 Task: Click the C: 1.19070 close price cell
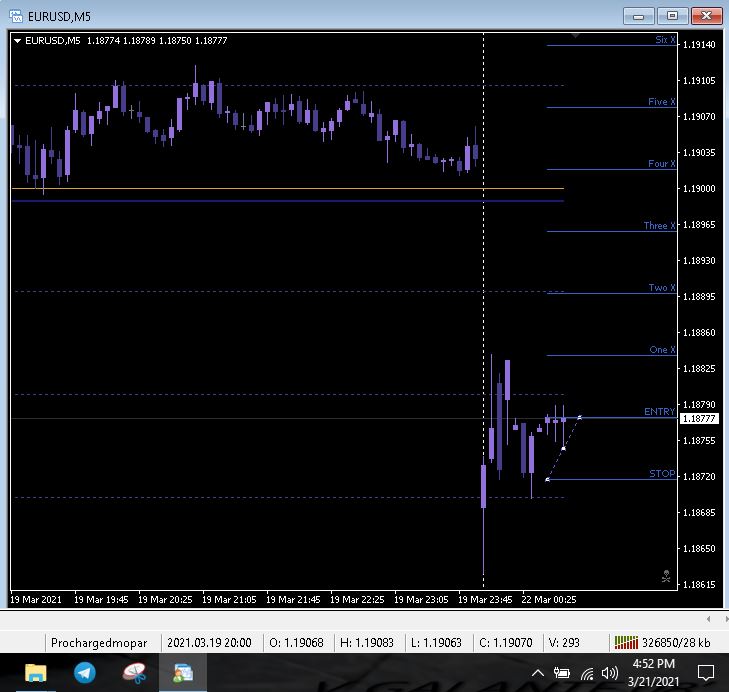[x=505, y=643]
